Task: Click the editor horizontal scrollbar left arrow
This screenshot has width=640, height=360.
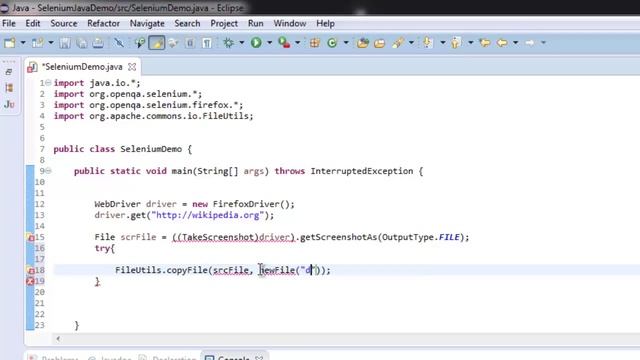Action: click(x=58, y=338)
